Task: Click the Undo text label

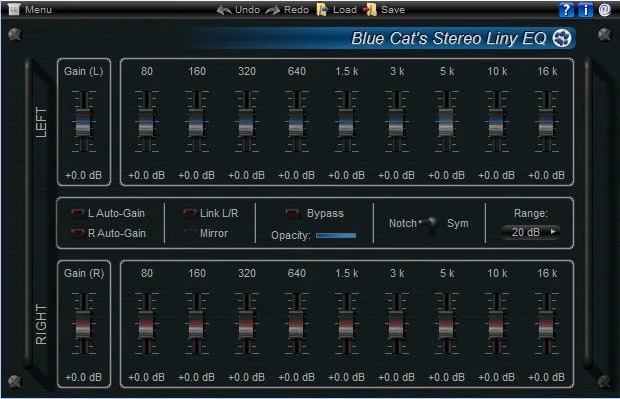Action: click(247, 10)
